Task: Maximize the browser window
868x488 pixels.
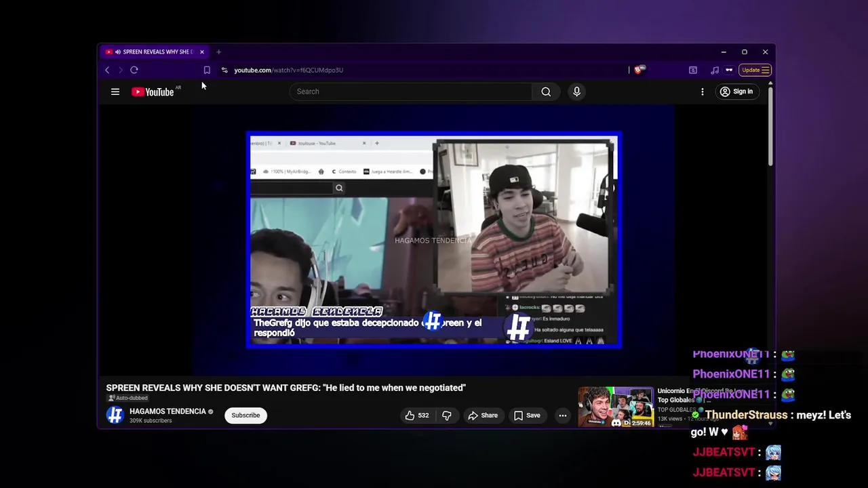Action: tap(745, 52)
